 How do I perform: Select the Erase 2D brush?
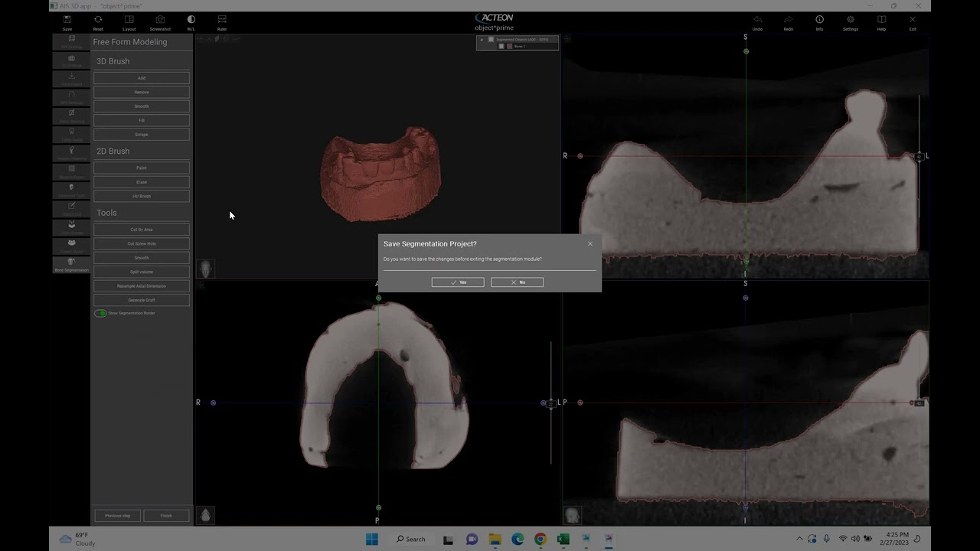tap(142, 182)
